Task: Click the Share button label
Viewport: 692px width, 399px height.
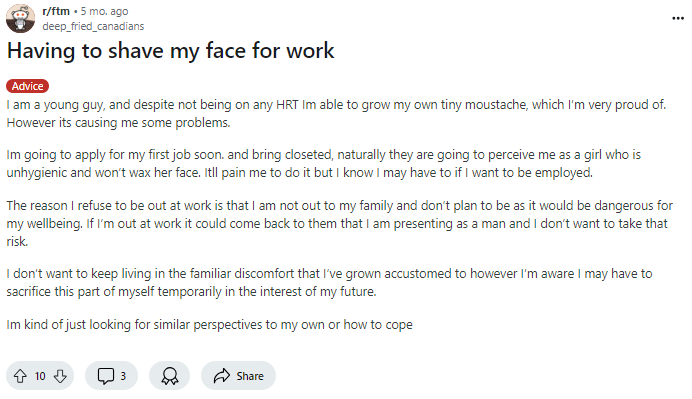Action: click(250, 376)
